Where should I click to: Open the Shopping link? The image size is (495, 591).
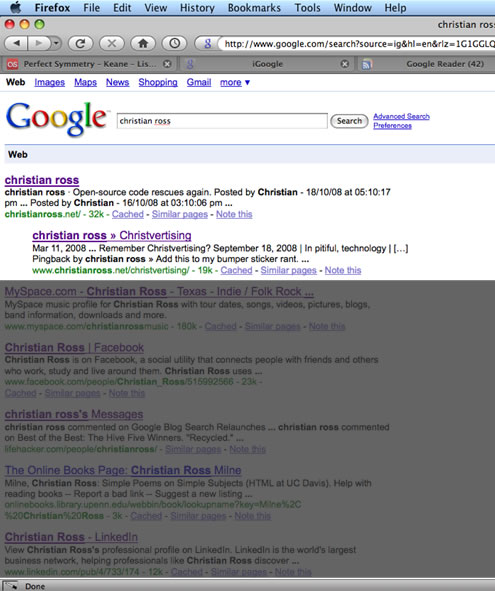(158, 82)
